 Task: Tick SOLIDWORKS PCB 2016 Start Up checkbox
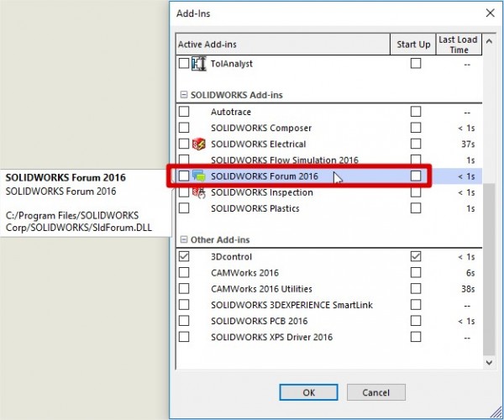point(416,320)
